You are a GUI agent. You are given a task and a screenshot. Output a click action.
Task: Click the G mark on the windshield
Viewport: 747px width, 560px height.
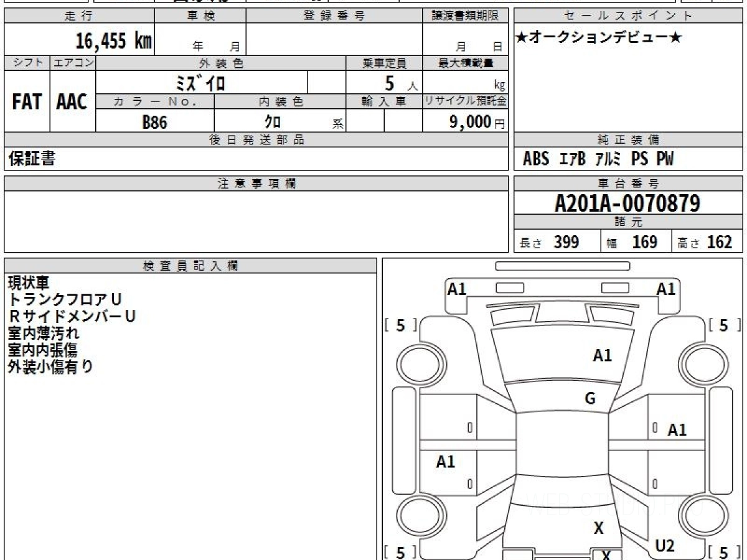point(590,399)
